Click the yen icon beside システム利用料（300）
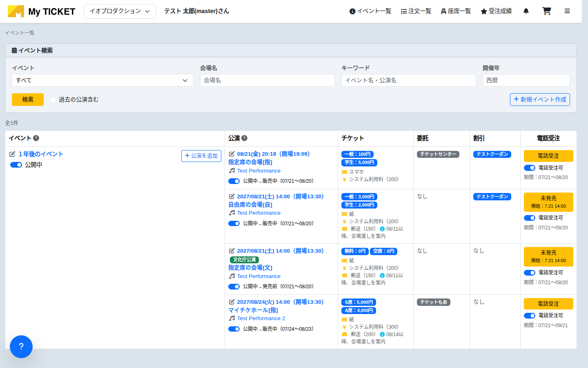 tap(344, 327)
